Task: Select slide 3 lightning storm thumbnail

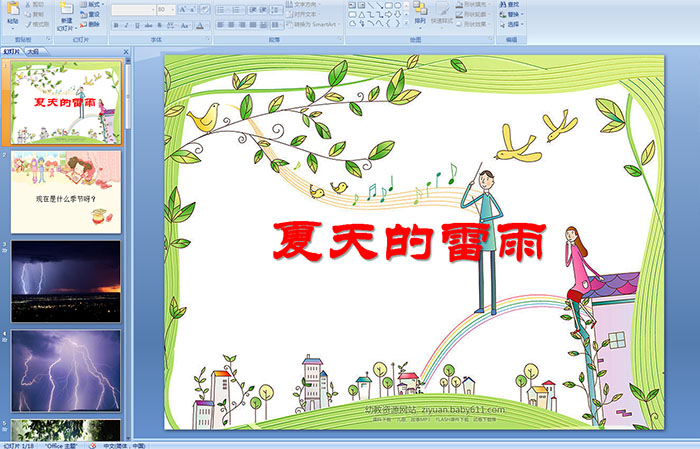Action: tap(66, 281)
